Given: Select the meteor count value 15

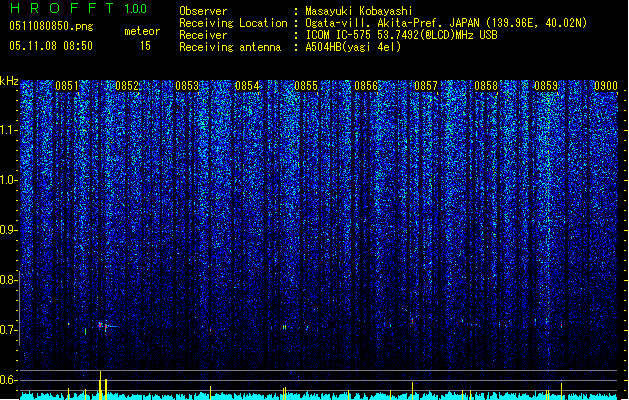Looking at the screenshot, I should pos(145,46).
